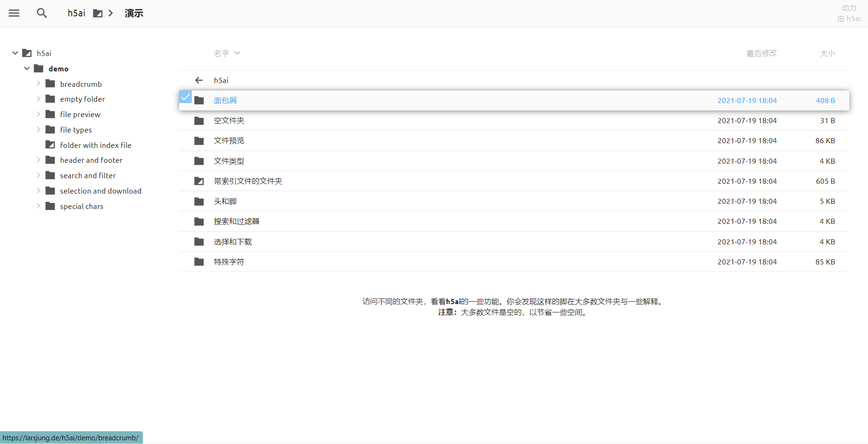Click the empty folder icon in the tree

tap(50, 99)
